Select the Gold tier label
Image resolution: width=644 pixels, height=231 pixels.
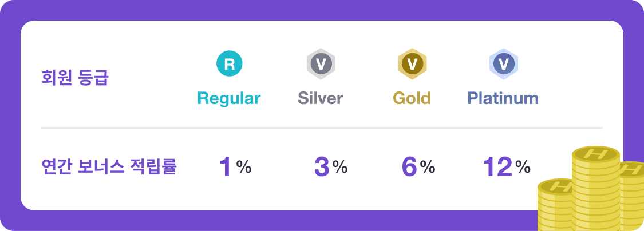click(412, 98)
